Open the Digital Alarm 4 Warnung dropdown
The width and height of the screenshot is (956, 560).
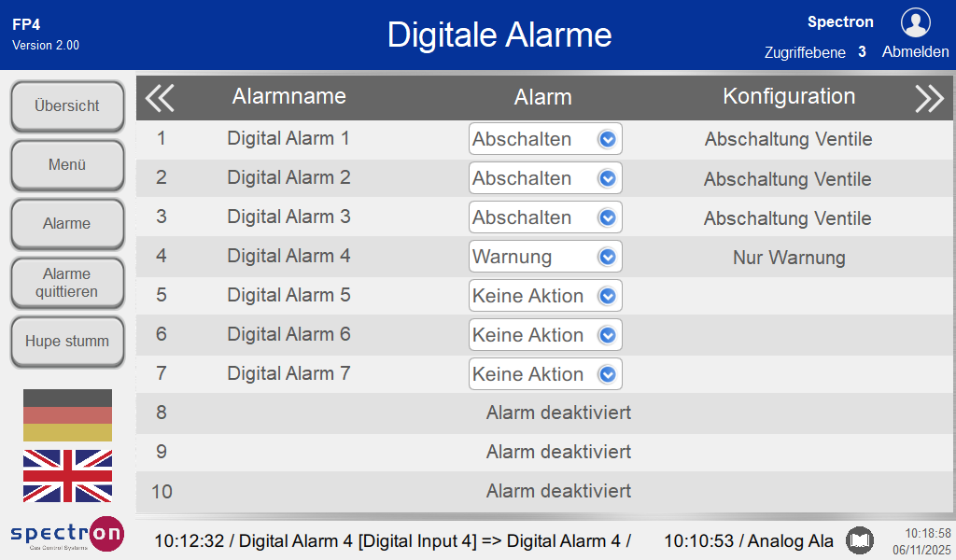[x=545, y=257]
